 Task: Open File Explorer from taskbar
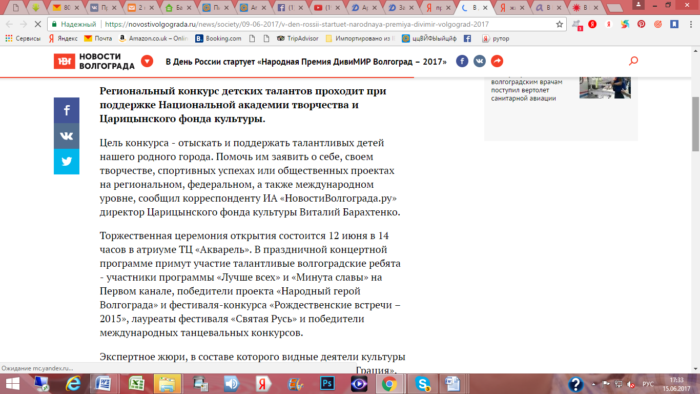coord(167,384)
